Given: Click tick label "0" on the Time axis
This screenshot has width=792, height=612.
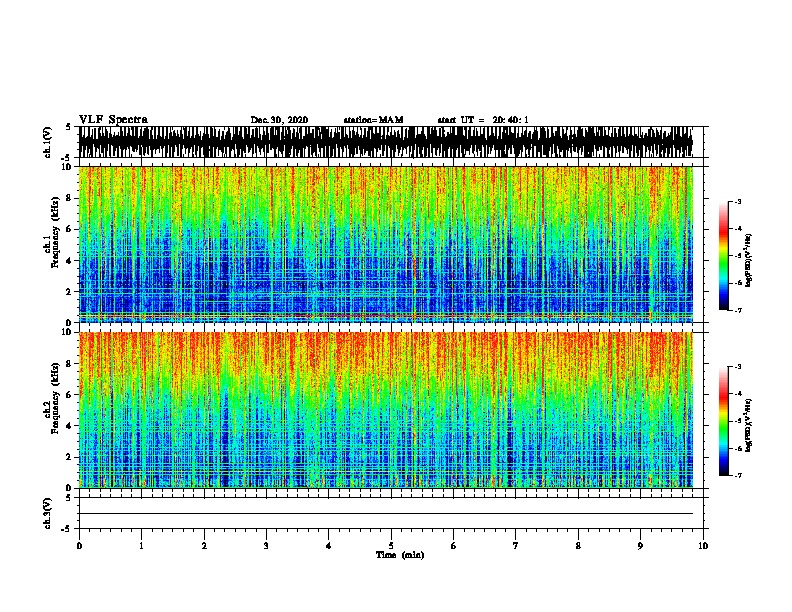Looking at the screenshot, I should click(79, 546).
